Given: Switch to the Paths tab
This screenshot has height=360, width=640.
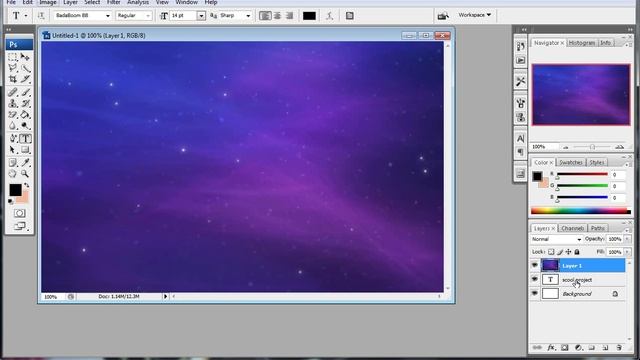Looking at the screenshot, I should pyautogui.click(x=598, y=228).
